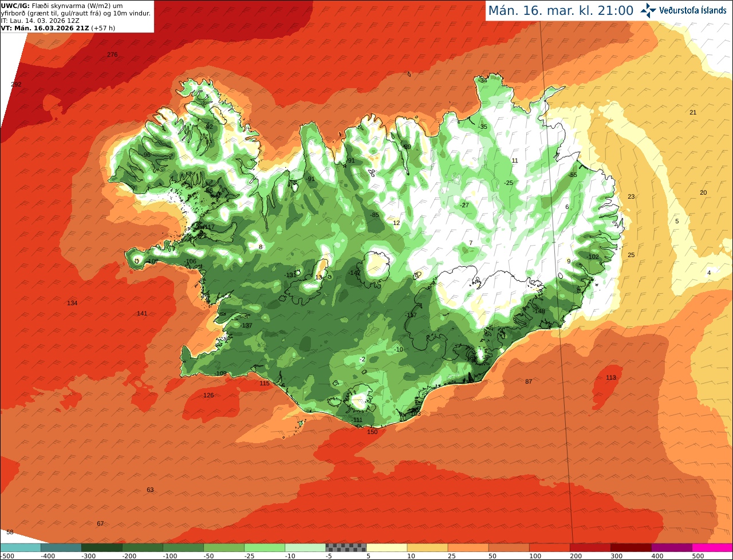
Task: Click the map value 292
Action: point(16,84)
